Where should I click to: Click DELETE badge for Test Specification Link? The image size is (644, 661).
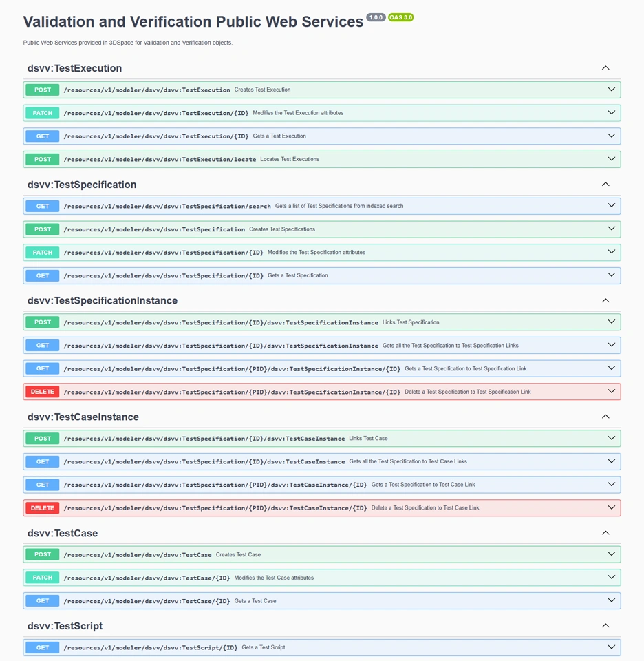[43, 392]
